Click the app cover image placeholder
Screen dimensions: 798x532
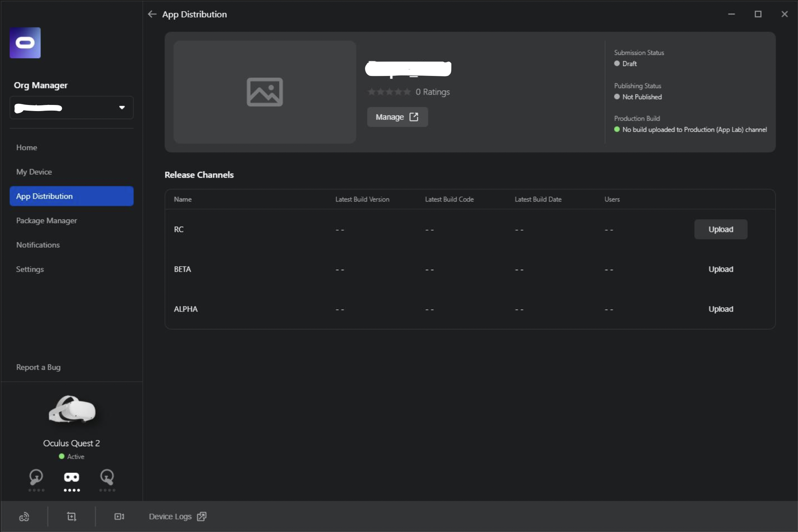pos(265,92)
